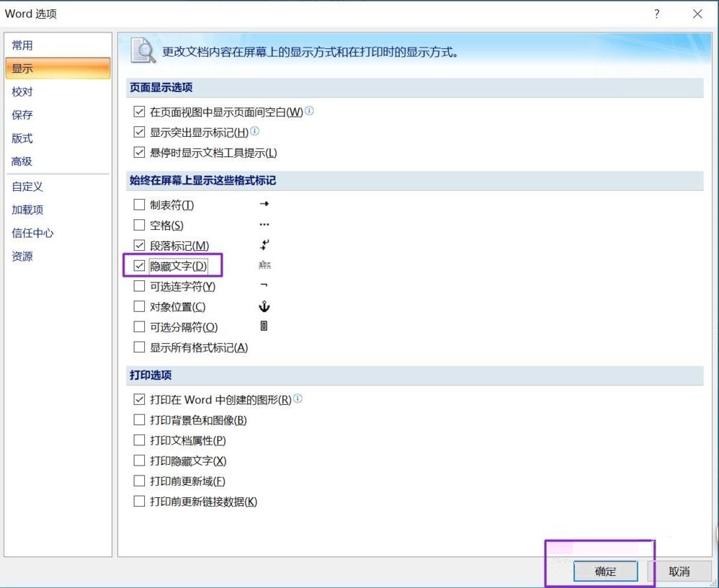Click the 更改文档内容 description text

[311, 52]
